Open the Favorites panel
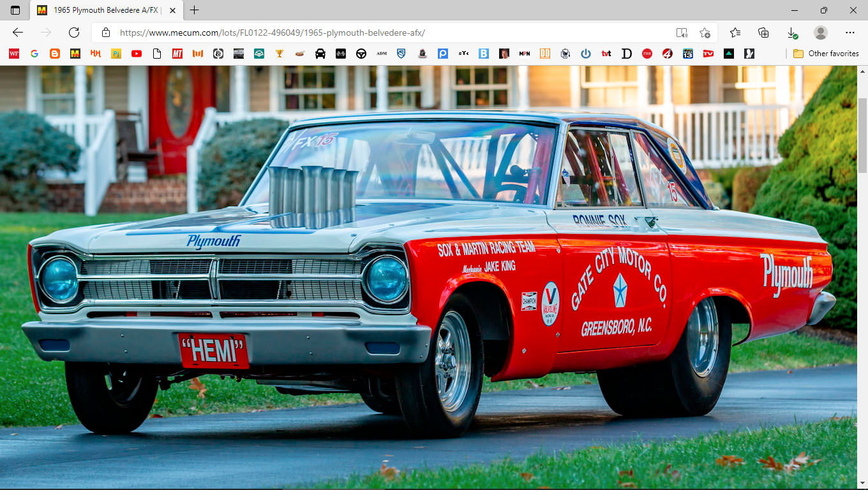This screenshot has width=868, height=490. pos(735,33)
